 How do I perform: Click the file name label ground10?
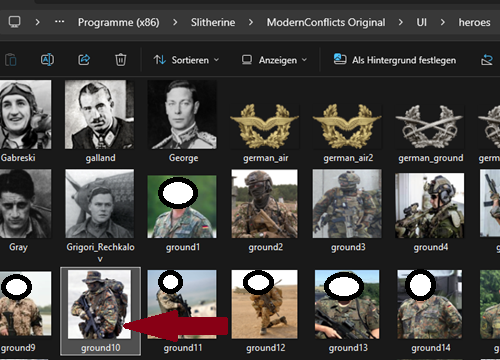tap(100, 348)
